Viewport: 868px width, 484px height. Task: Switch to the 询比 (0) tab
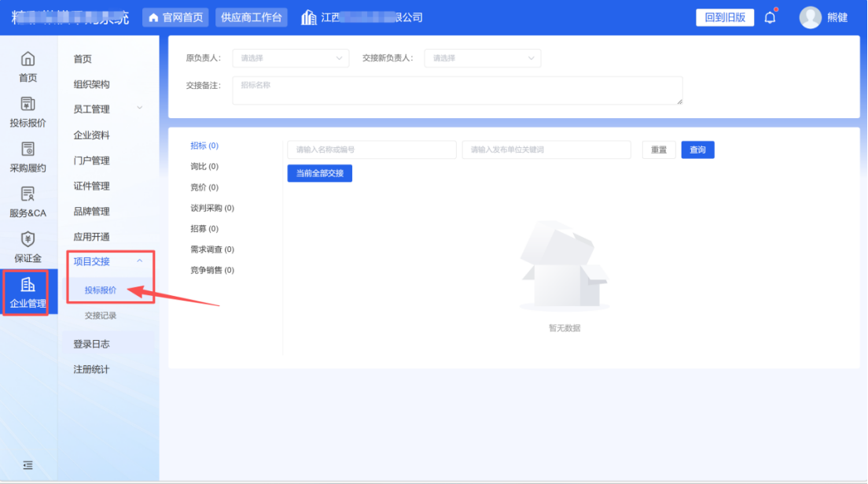pyautogui.click(x=204, y=167)
